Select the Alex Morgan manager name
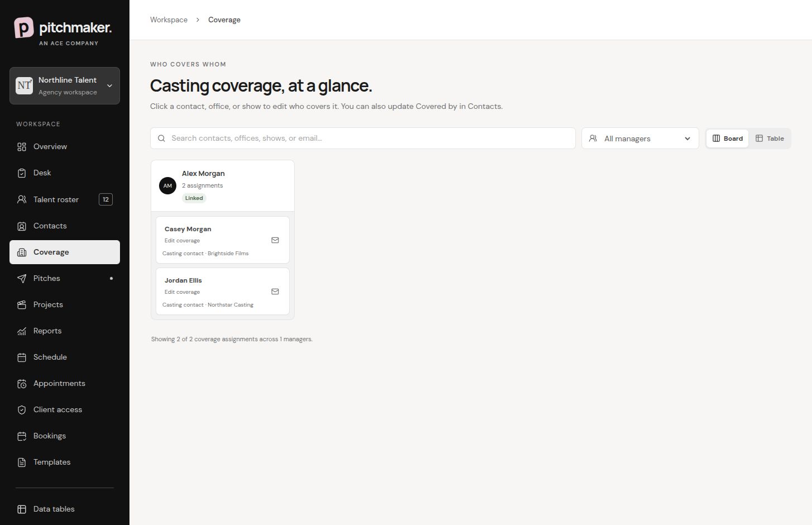This screenshot has height=525, width=812. click(203, 174)
